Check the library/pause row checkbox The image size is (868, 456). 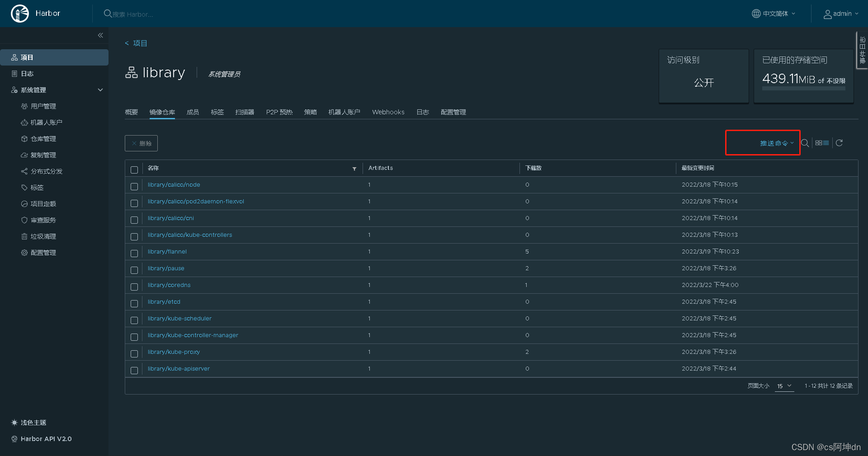coord(134,270)
